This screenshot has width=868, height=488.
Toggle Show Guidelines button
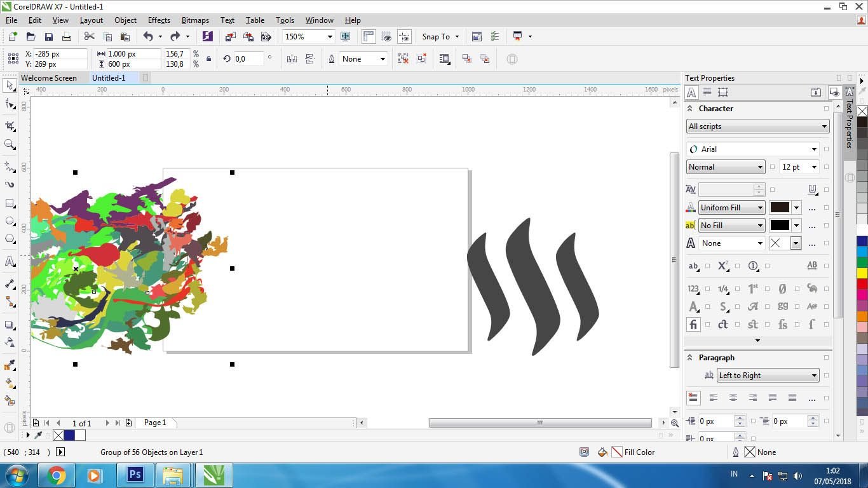(x=404, y=37)
